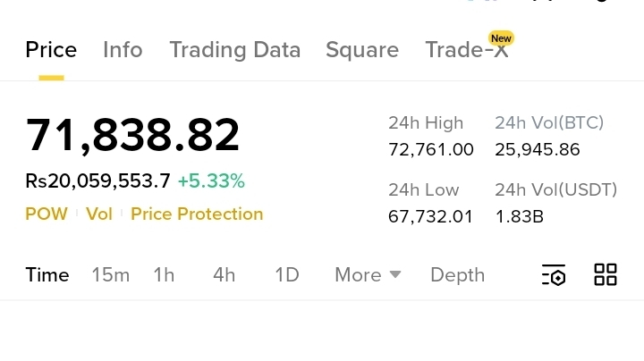Show the Depth chart
The height and width of the screenshot is (361, 644).
click(x=457, y=275)
